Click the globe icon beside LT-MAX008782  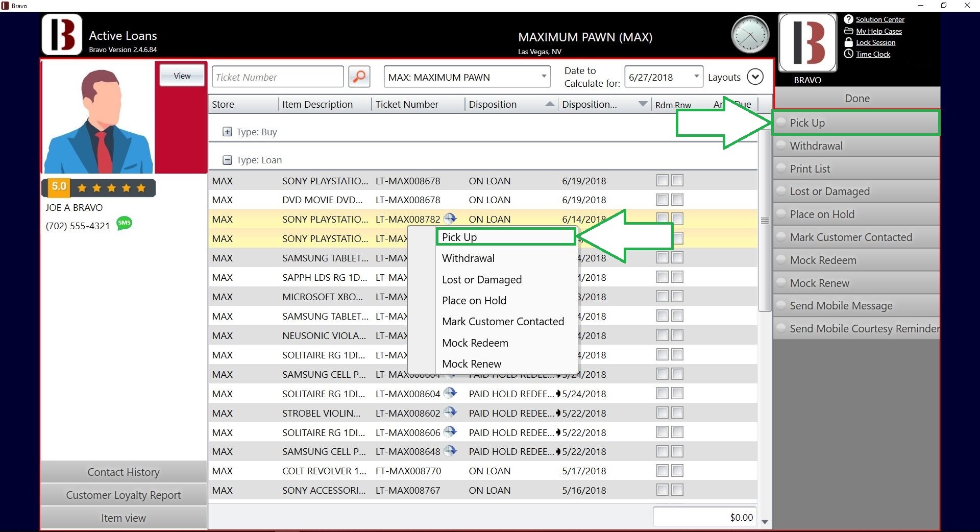coord(450,219)
